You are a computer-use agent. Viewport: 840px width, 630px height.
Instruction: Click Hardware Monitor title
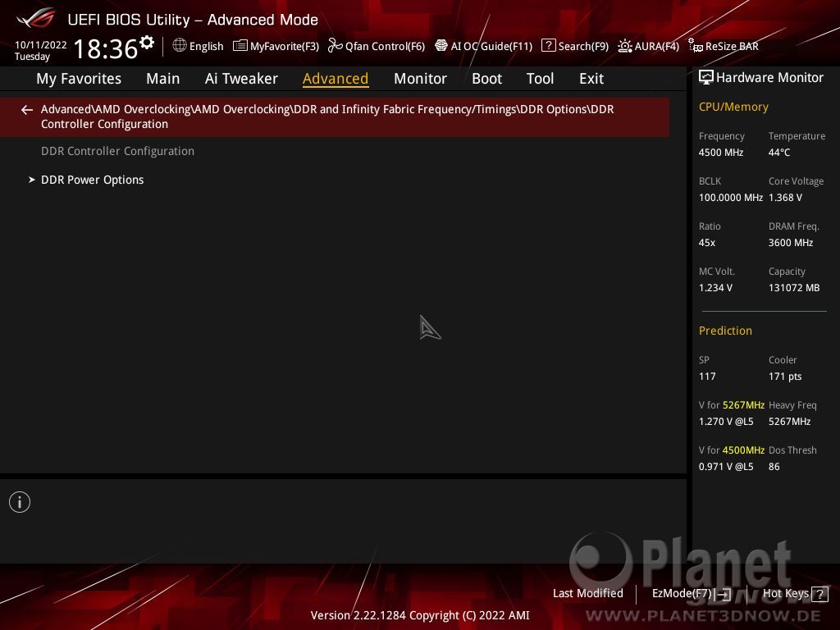tap(769, 78)
